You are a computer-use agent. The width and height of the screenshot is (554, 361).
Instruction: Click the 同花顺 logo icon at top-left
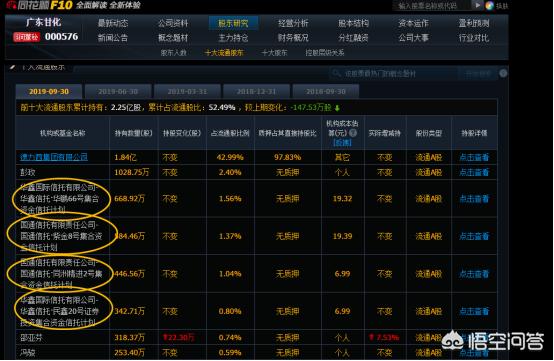pyautogui.click(x=11, y=5)
